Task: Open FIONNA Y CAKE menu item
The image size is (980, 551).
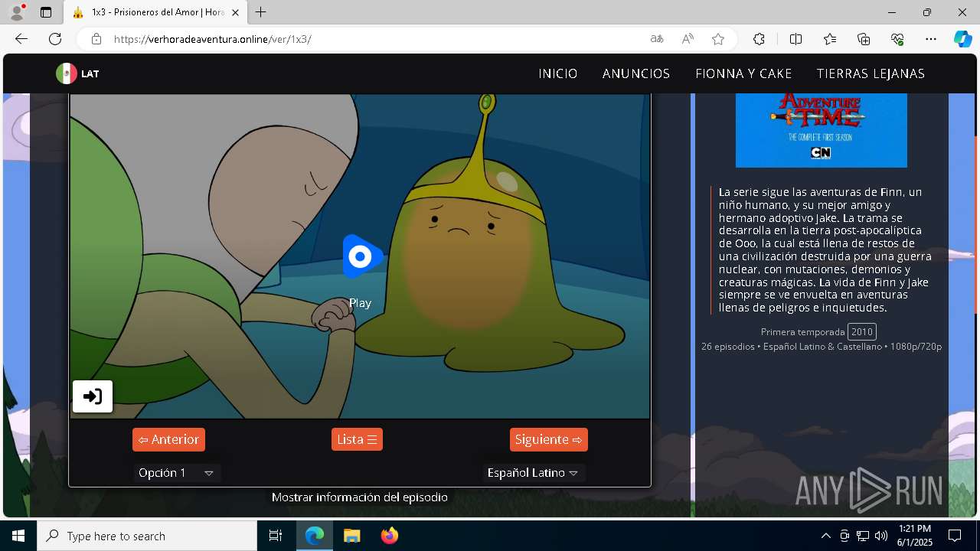Action: pyautogui.click(x=743, y=73)
